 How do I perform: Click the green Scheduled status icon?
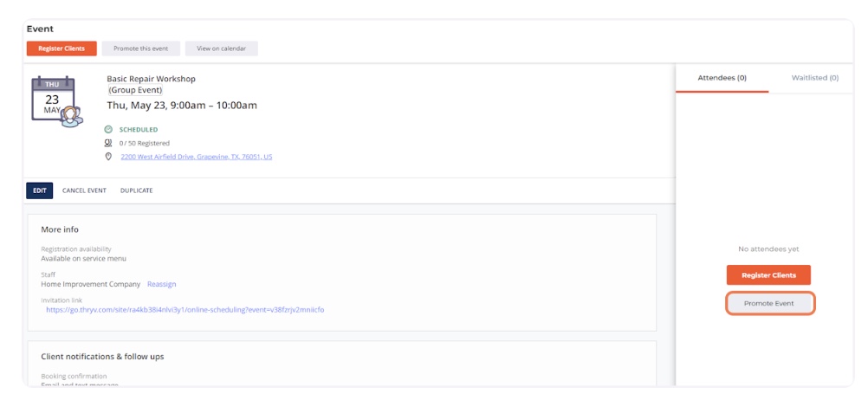(108, 130)
